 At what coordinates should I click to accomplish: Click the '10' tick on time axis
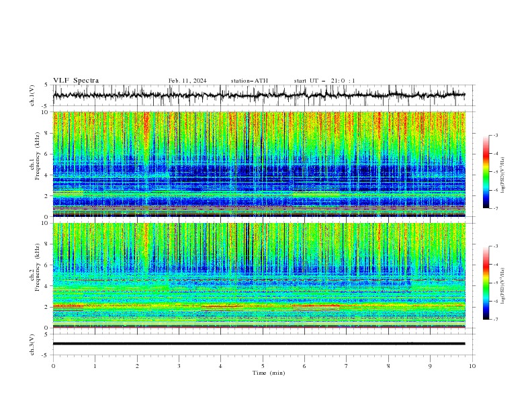472,366
